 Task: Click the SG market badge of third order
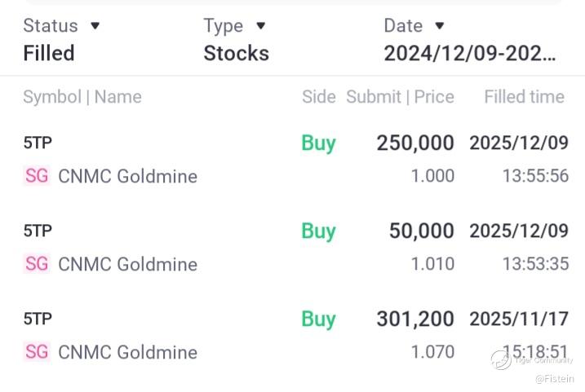37,352
